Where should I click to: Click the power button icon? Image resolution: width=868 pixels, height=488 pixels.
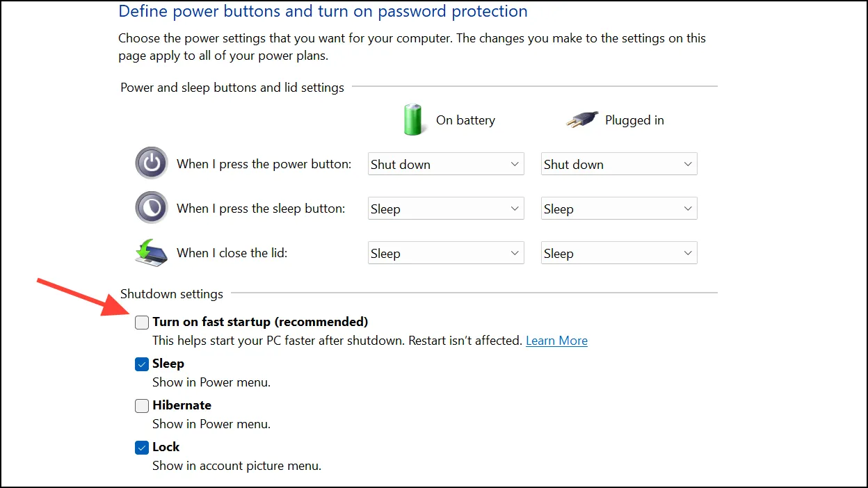pos(151,163)
